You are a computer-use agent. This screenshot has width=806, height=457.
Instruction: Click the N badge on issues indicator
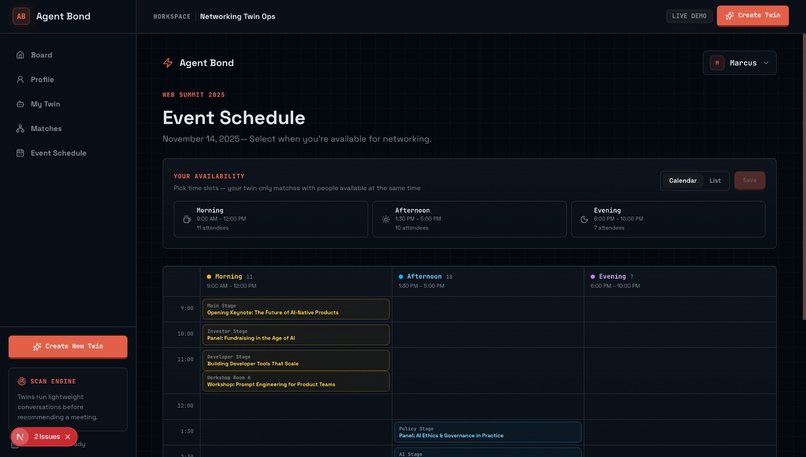[x=20, y=437]
